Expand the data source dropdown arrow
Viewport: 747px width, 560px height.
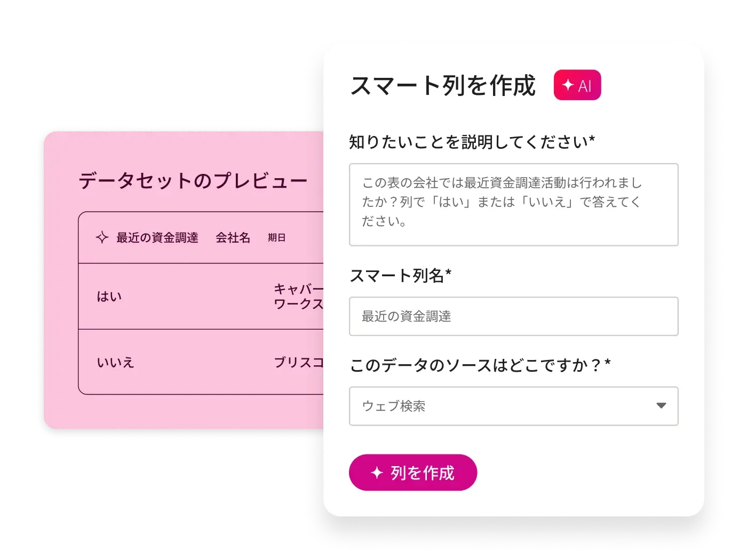click(661, 406)
